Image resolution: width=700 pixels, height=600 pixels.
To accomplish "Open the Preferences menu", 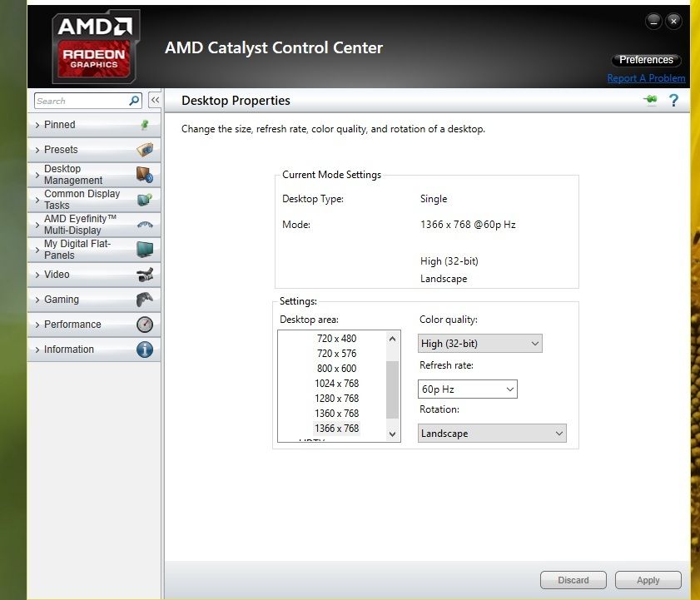I will [x=646, y=60].
